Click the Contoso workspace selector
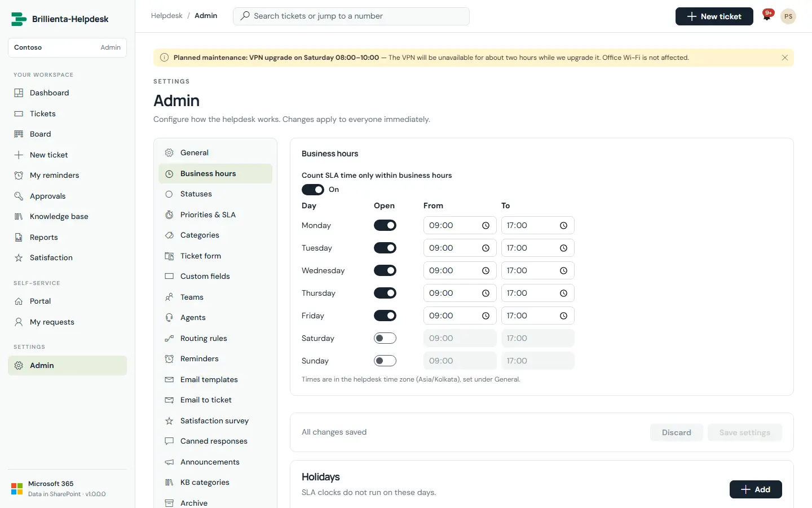This screenshot has width=812, height=508. pyautogui.click(x=67, y=47)
